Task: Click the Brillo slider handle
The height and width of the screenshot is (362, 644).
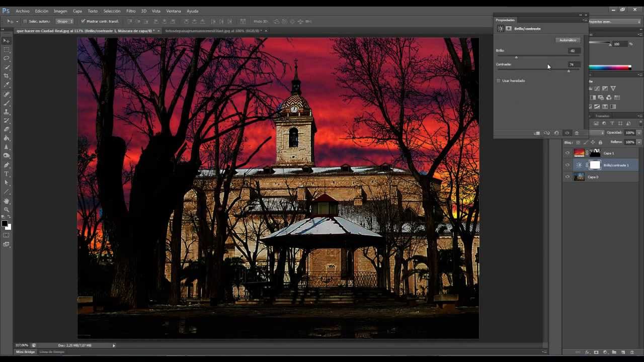Action: tap(516, 57)
